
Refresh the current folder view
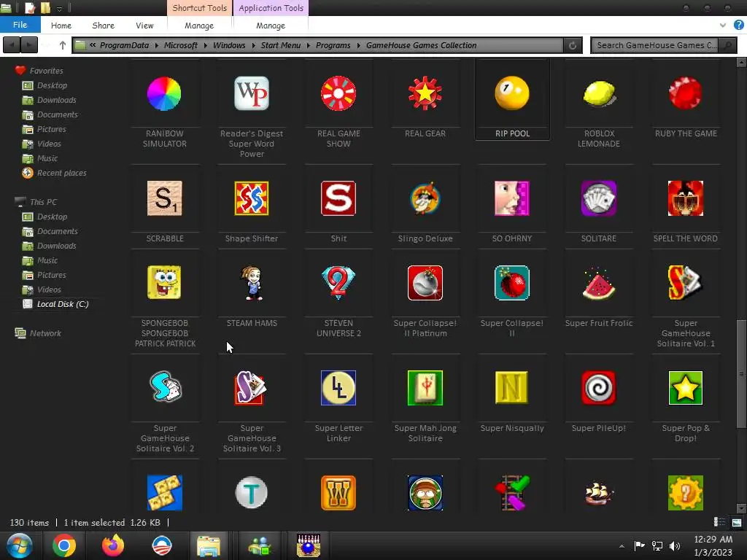(573, 45)
